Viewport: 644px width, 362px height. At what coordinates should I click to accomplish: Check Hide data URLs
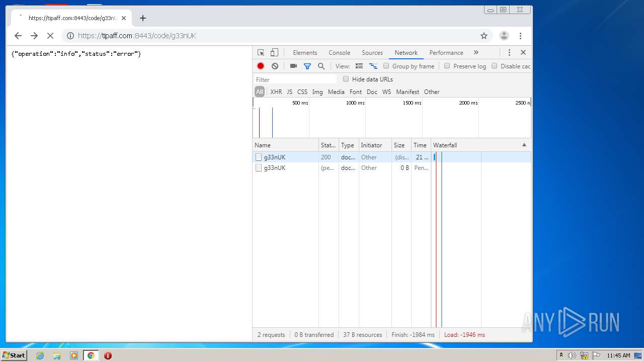[x=346, y=79]
